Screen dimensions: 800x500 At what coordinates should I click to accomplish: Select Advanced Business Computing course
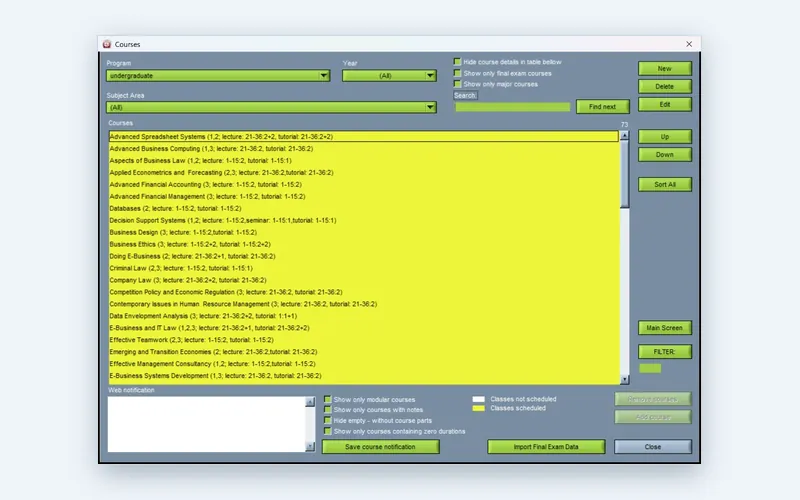point(364,148)
